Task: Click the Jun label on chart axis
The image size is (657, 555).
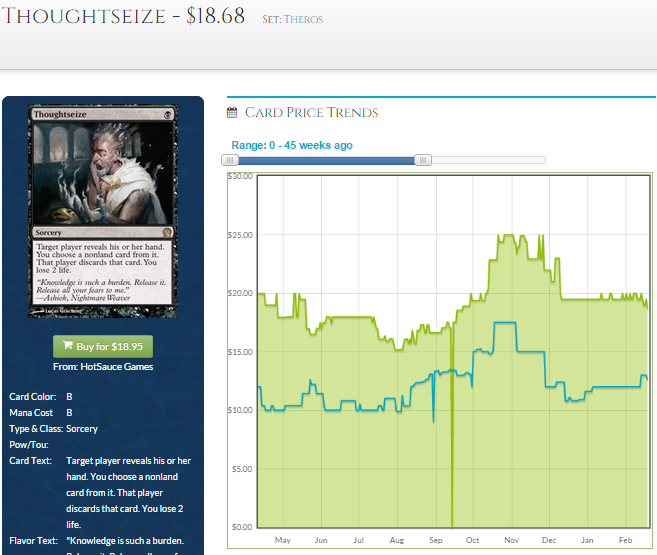Action: 321,540
